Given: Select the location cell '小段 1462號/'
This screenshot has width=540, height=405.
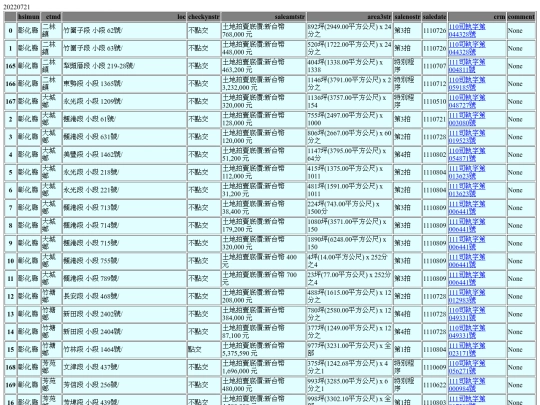Looking at the screenshot, I should click(x=124, y=155).
